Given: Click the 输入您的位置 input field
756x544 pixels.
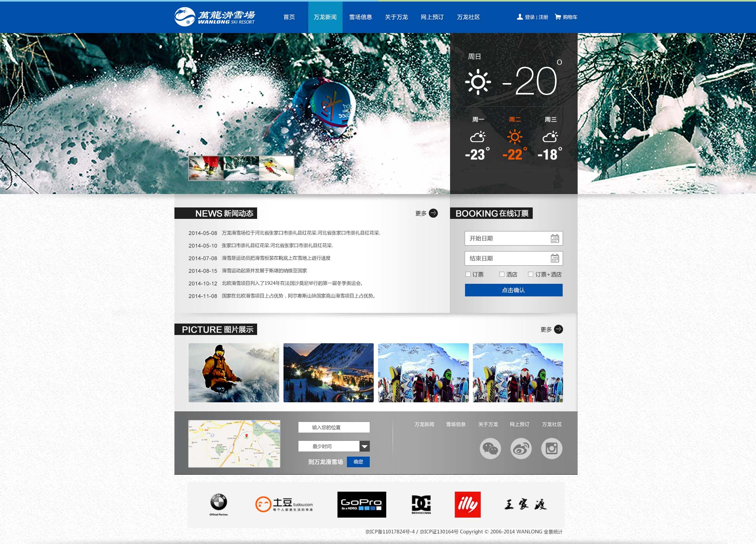Looking at the screenshot, I should tap(334, 427).
